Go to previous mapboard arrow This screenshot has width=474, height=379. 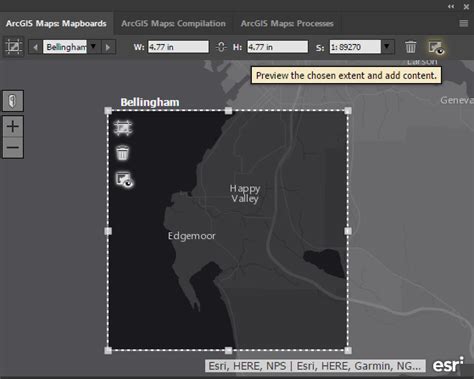[x=35, y=47]
